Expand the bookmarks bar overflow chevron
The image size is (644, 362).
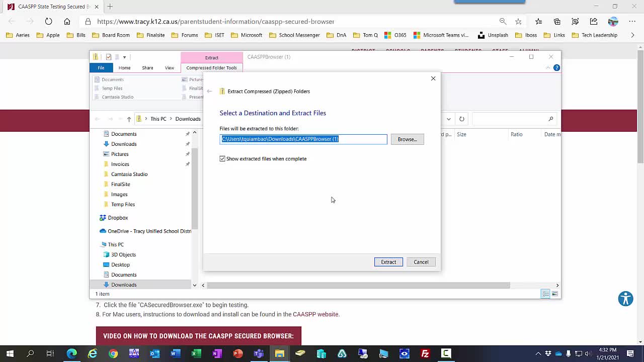click(x=632, y=35)
